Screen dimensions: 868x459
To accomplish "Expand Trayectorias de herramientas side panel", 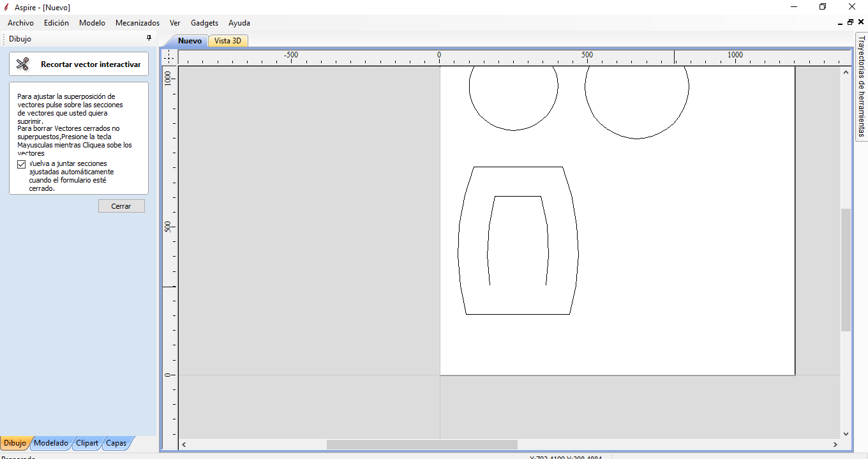I will coord(861,86).
